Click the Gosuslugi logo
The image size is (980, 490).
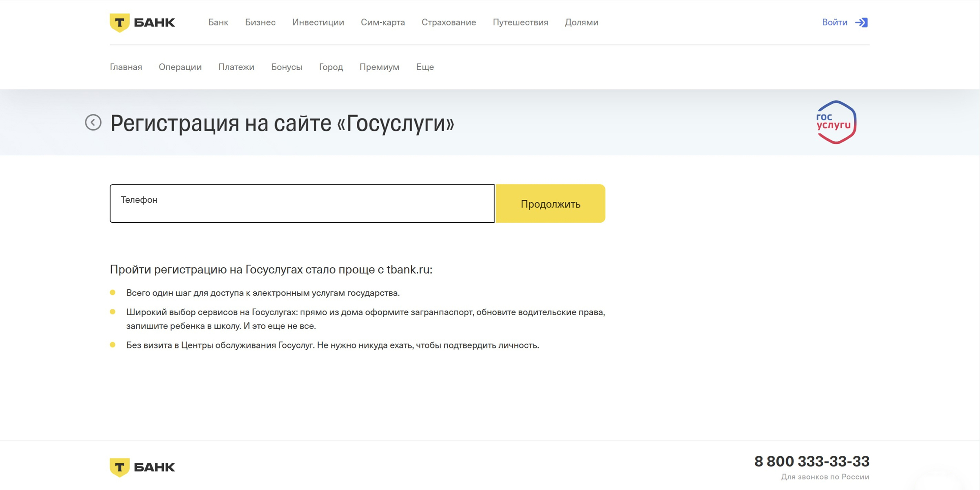(836, 122)
